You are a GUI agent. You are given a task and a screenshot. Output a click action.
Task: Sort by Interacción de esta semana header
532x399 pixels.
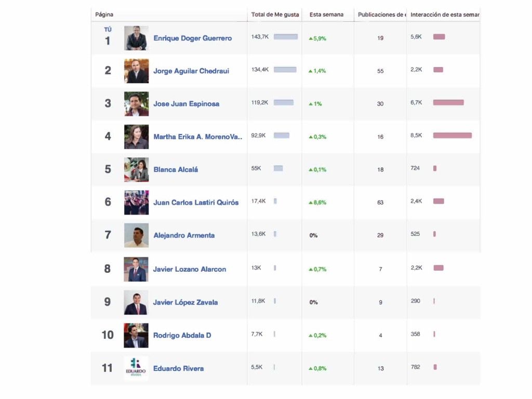point(445,15)
